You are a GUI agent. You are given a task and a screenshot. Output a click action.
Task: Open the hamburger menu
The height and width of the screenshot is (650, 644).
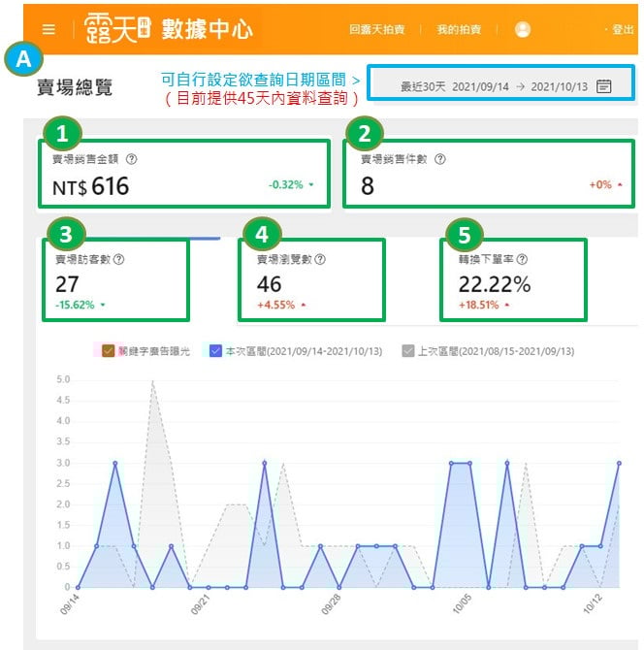48,29
